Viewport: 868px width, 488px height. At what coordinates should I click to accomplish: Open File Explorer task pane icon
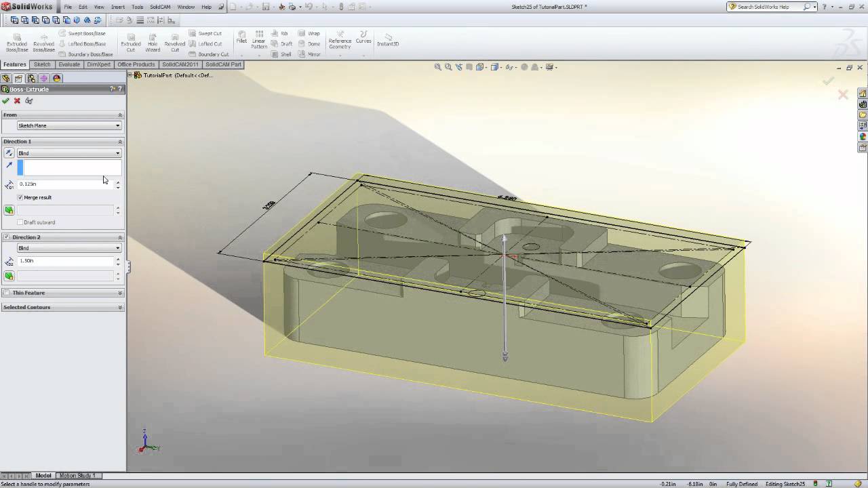[x=863, y=115]
